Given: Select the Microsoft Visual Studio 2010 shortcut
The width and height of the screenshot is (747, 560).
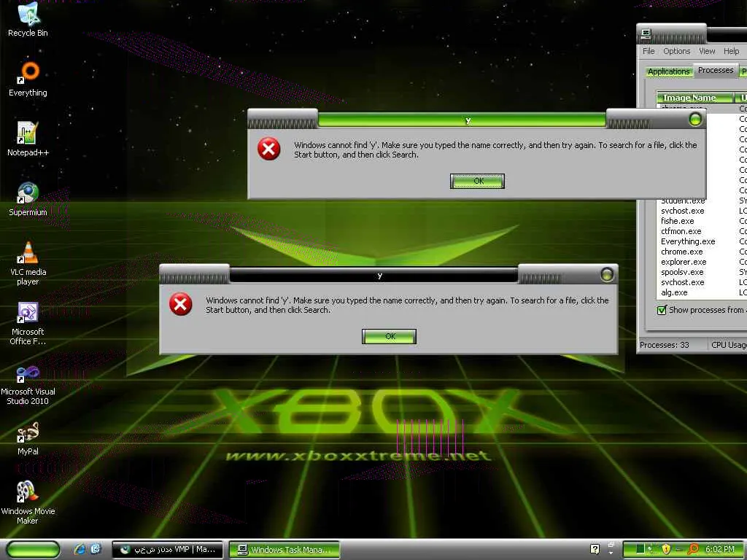Looking at the screenshot, I should (28, 384).
